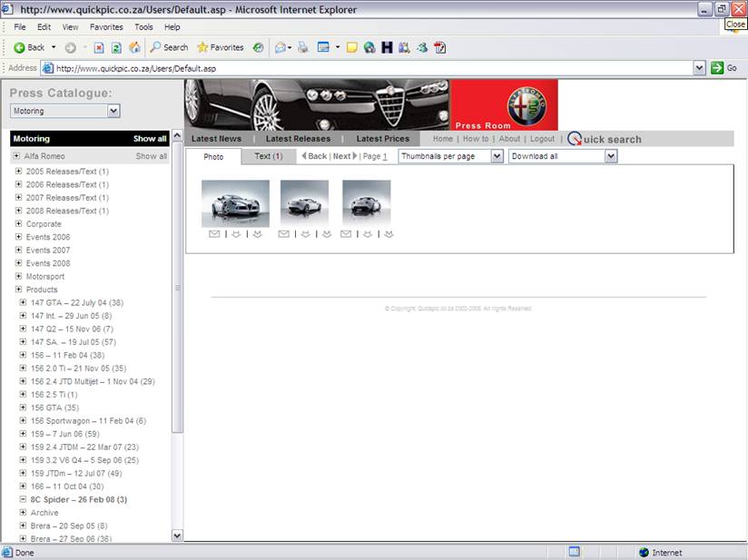Screen dimensions: 748x560
Task: Click the browser Back arrow icon
Action: [x=19, y=47]
